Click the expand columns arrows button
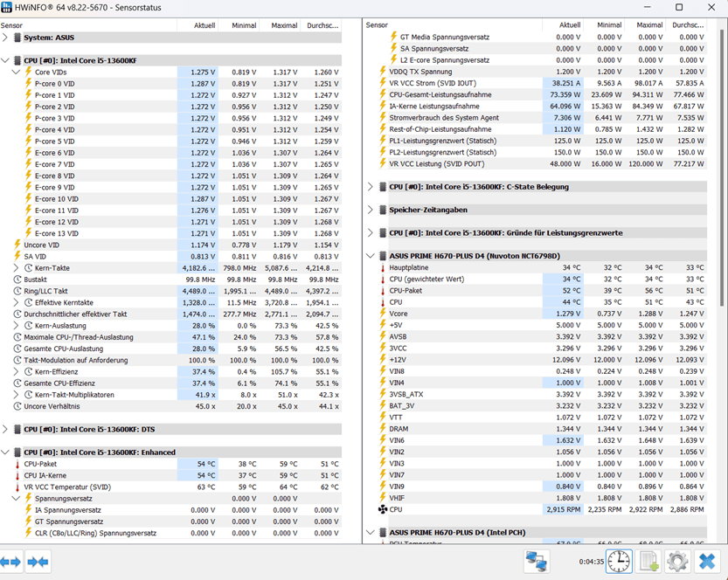The image size is (728, 580). coord(11,562)
